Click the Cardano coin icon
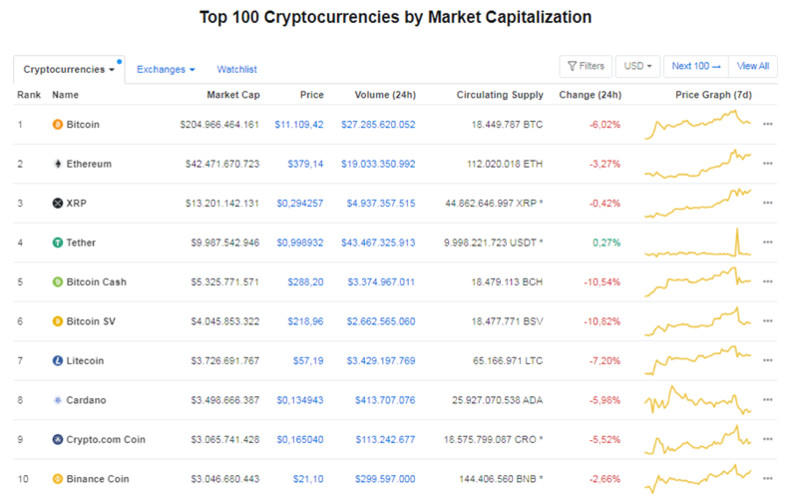This screenshot has width=798, height=498. 57,399
